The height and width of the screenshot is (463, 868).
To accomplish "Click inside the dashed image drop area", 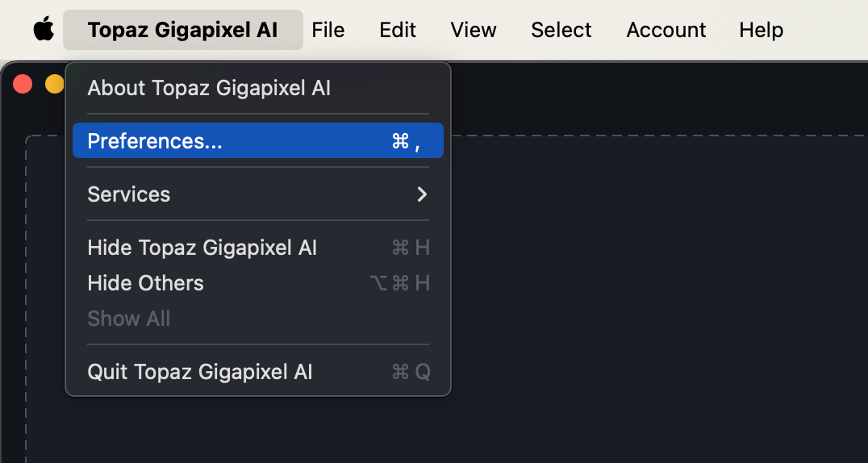I will 659,299.
